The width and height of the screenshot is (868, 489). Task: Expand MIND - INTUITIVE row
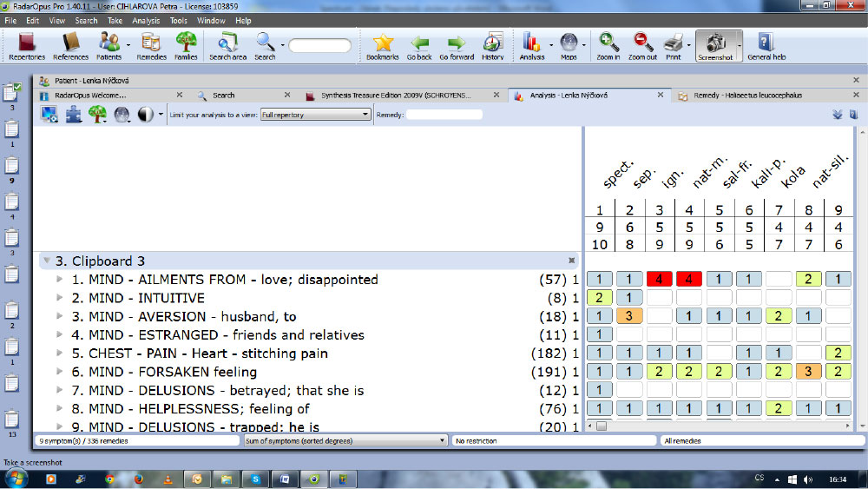(x=59, y=297)
